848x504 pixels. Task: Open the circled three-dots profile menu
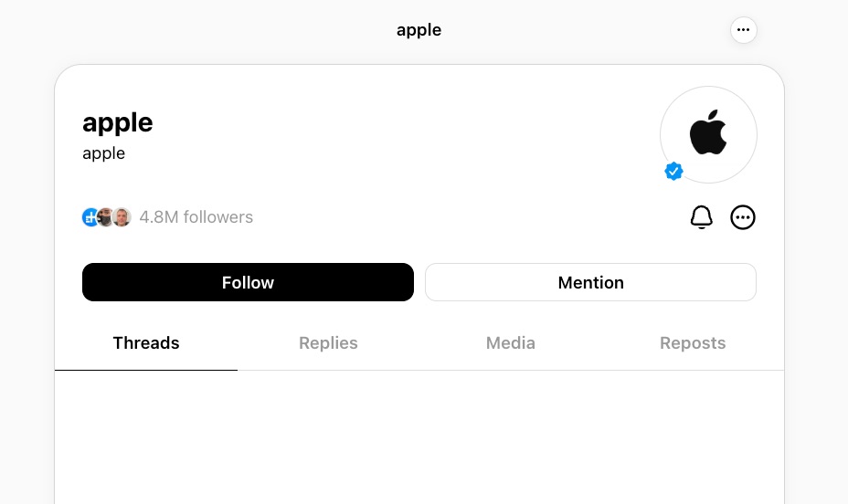(x=743, y=217)
